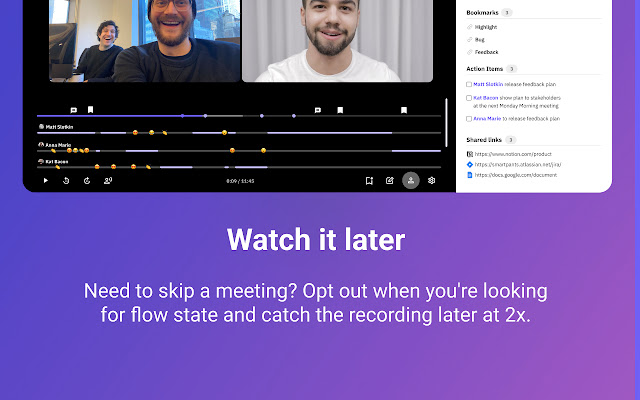This screenshot has height=400, width=640.
Task: Click the count badge next to Action Items
Action: (511, 69)
